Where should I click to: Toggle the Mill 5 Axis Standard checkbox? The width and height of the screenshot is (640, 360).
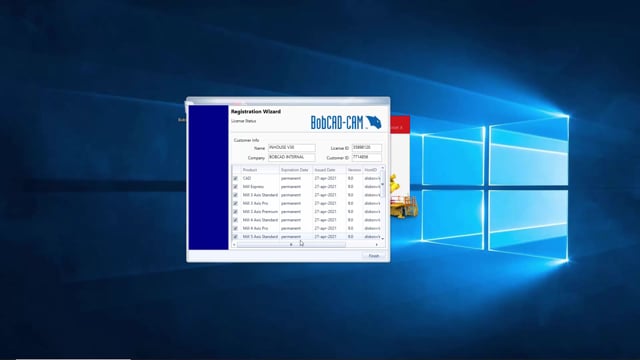coord(236,237)
